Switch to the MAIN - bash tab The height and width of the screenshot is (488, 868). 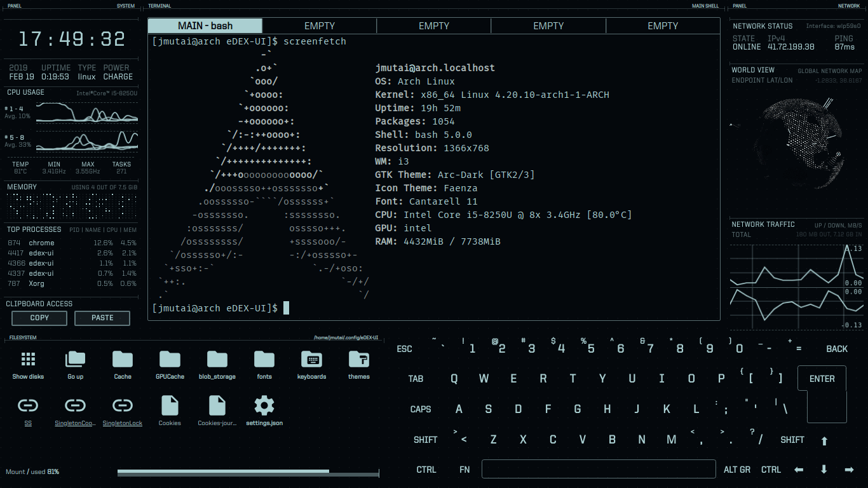point(205,25)
